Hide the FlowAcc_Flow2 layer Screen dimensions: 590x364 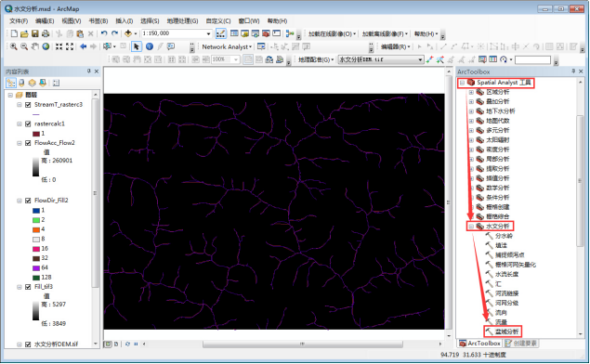coord(28,143)
